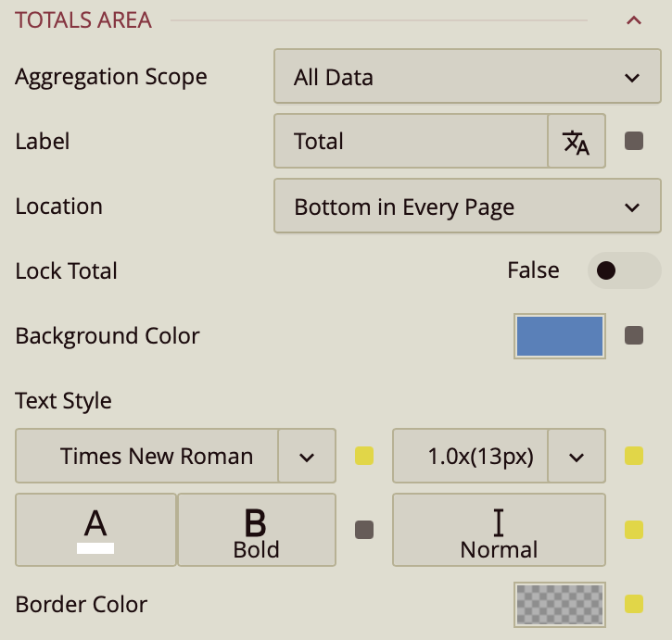The width and height of the screenshot is (672, 640).
Task: Click the Normal italic style button
Action: (499, 530)
